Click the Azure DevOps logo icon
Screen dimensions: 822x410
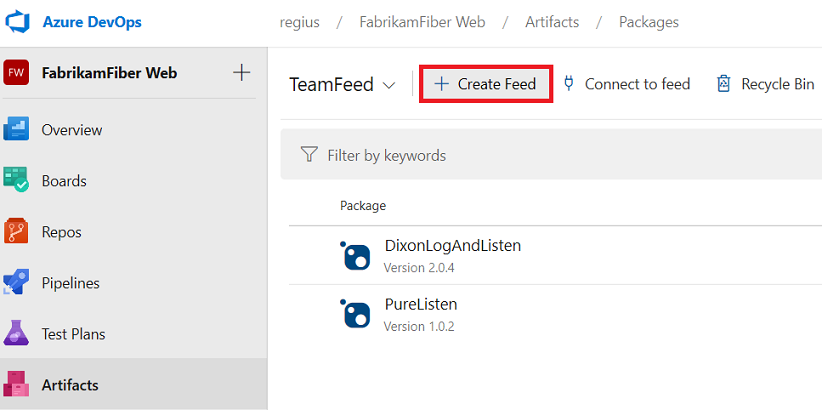(x=19, y=22)
